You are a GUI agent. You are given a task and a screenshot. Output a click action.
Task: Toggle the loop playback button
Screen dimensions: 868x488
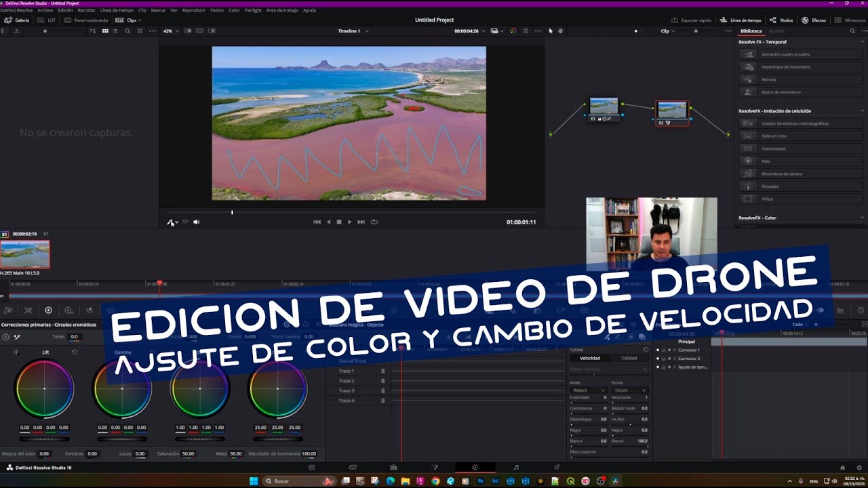[374, 222]
